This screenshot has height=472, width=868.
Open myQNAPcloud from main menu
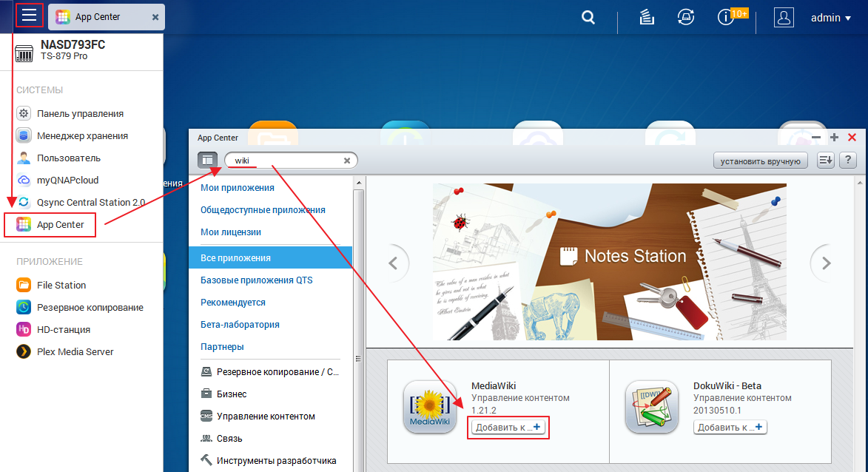67,180
